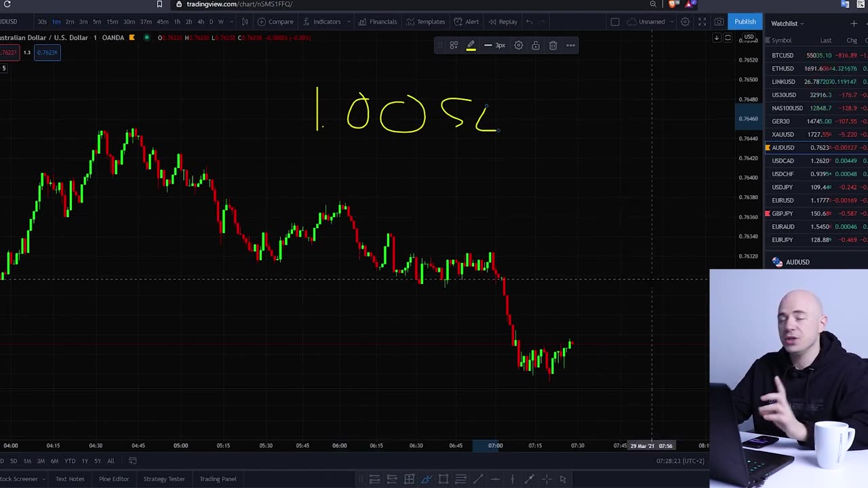Open the timezone clock 07:28:23 (UTC+2)
This screenshot has width=868, height=488.
[679, 461]
